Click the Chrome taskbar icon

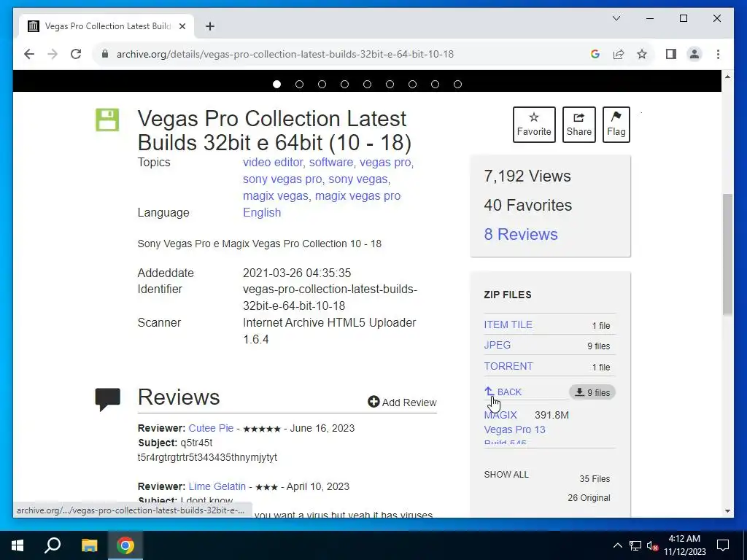click(125, 545)
